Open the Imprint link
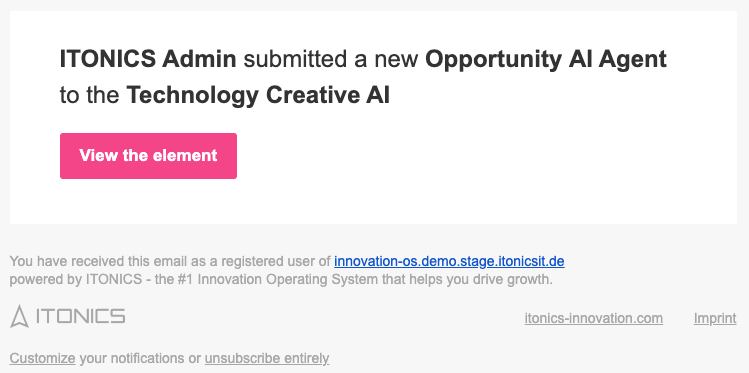The image size is (749, 373). tap(715, 318)
